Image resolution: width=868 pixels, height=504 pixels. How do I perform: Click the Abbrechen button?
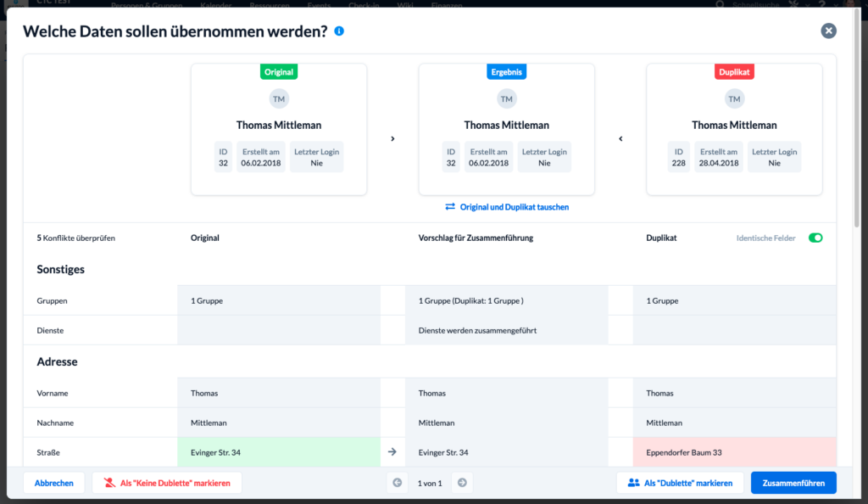53,483
